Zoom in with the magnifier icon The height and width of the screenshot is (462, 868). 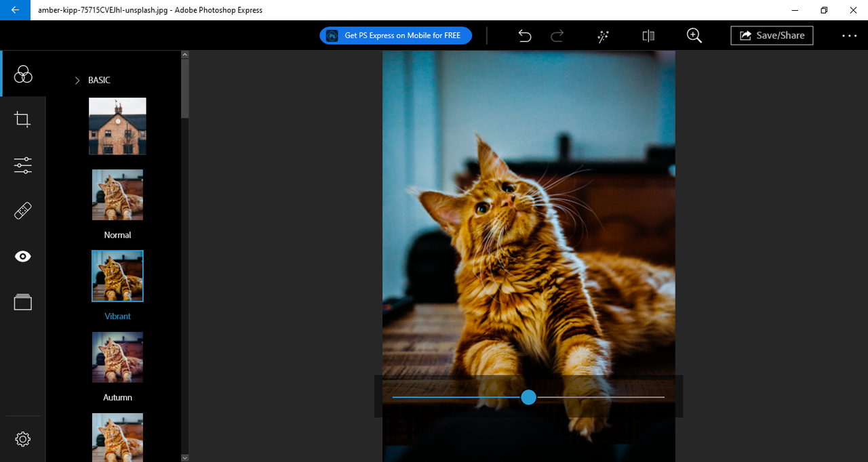click(x=694, y=35)
